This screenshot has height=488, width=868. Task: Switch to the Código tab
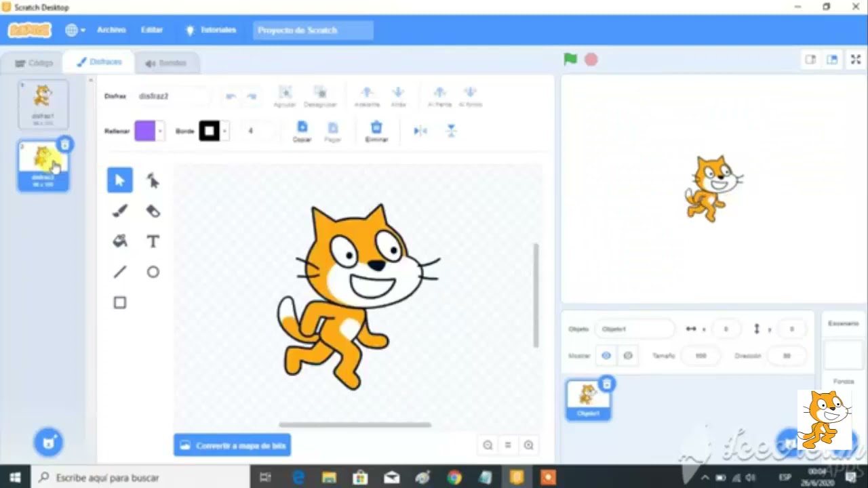point(34,62)
